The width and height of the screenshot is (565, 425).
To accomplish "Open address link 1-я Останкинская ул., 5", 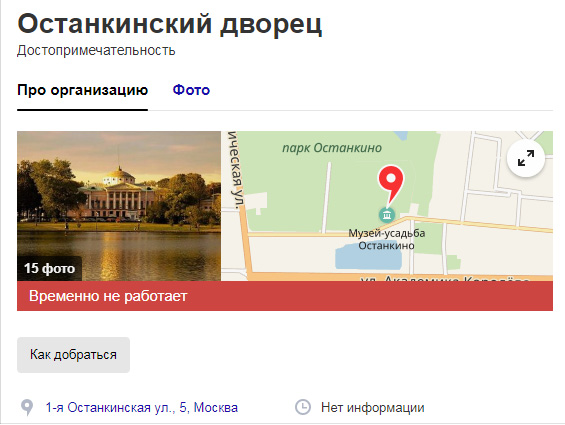I will [142, 407].
